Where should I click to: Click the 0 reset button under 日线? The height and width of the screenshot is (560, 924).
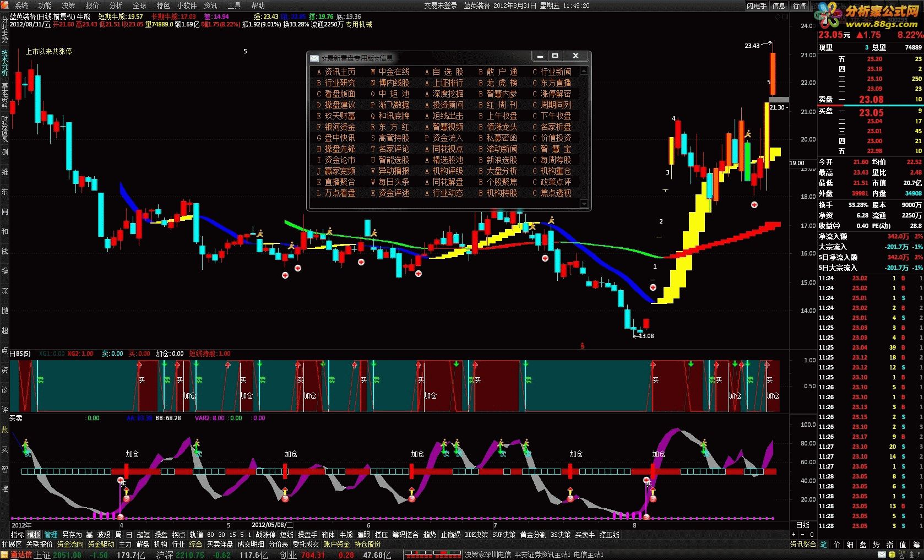(x=811, y=535)
